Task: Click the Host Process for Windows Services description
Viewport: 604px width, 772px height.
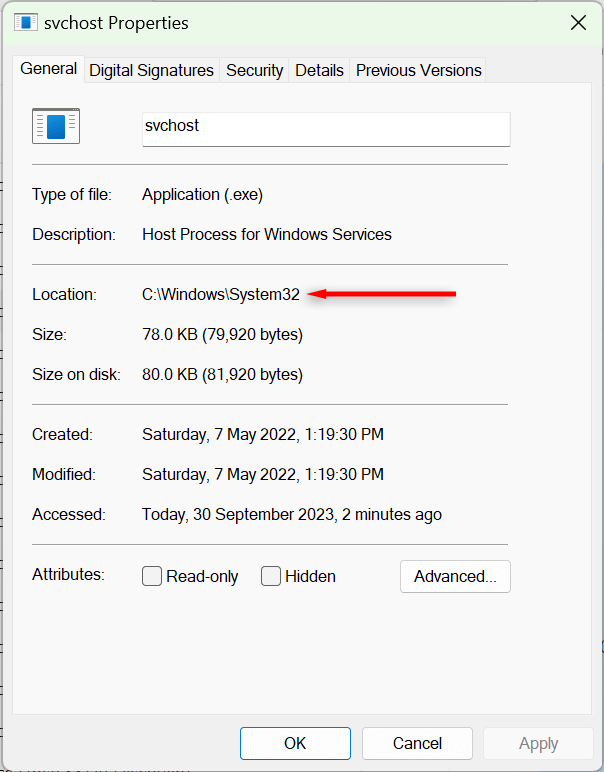Action: [x=267, y=234]
